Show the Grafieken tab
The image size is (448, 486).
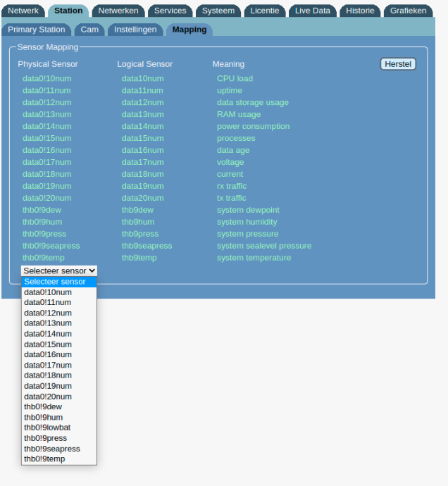pyautogui.click(x=409, y=11)
